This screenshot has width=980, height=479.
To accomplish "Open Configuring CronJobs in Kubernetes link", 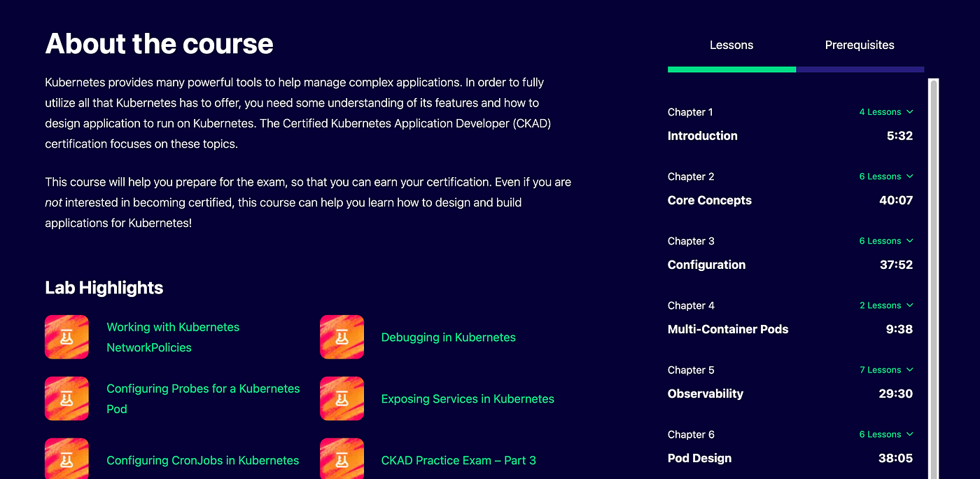I will [x=202, y=460].
